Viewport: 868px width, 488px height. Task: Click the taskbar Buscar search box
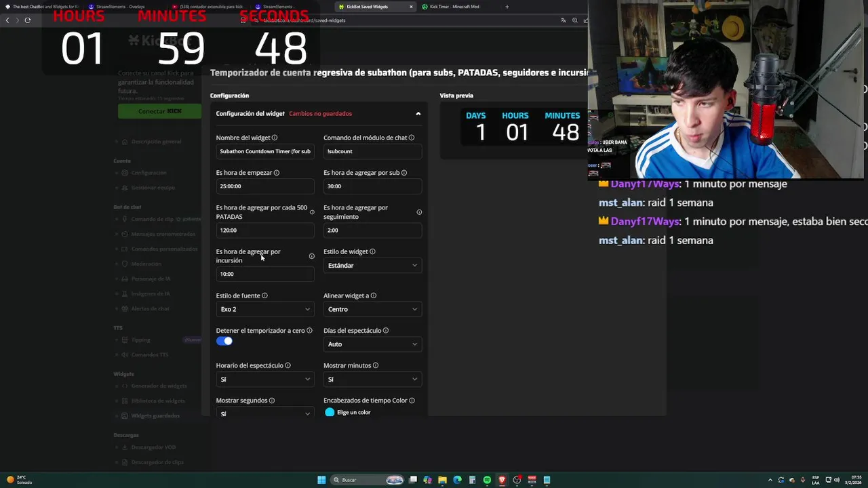[368, 480]
